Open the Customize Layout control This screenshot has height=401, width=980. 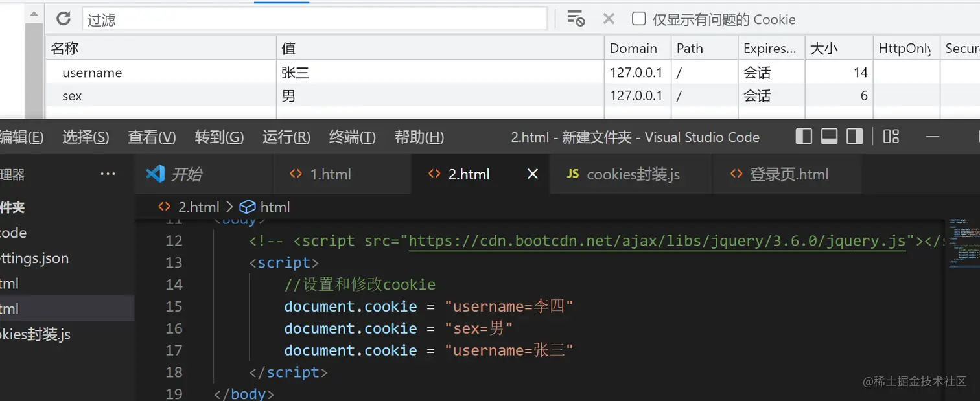point(891,137)
